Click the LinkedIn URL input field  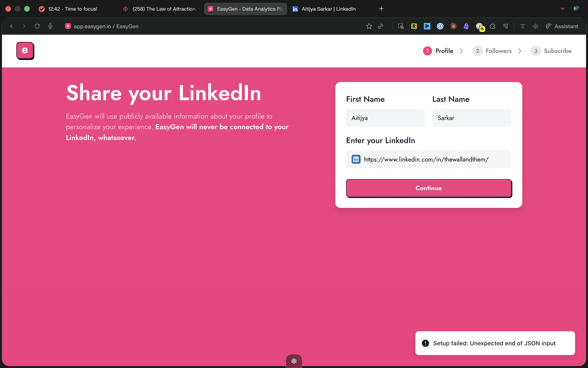point(429,159)
